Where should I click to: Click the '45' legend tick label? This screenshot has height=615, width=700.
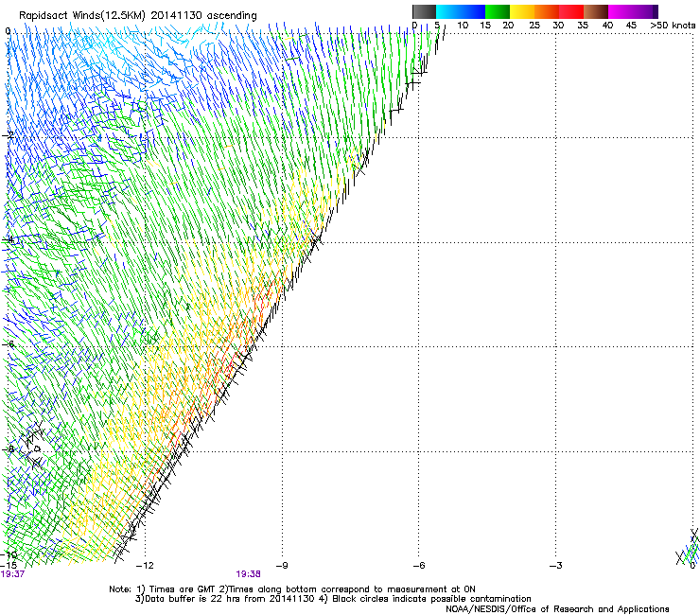[631, 26]
